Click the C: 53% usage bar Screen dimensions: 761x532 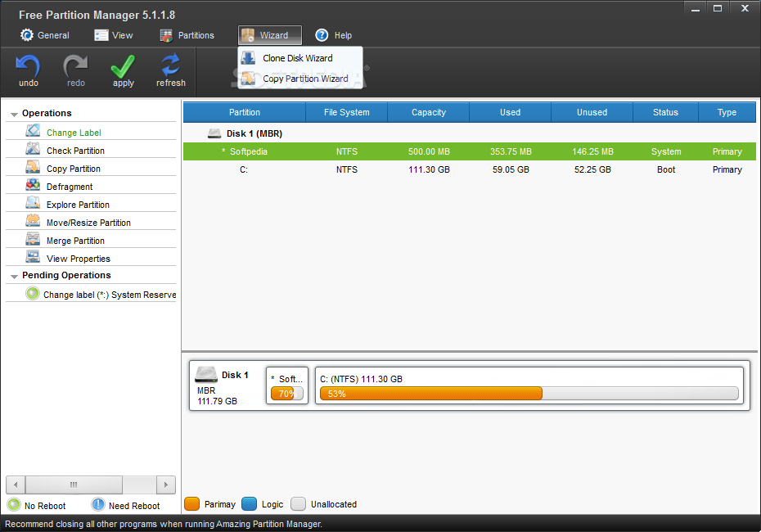click(529, 393)
